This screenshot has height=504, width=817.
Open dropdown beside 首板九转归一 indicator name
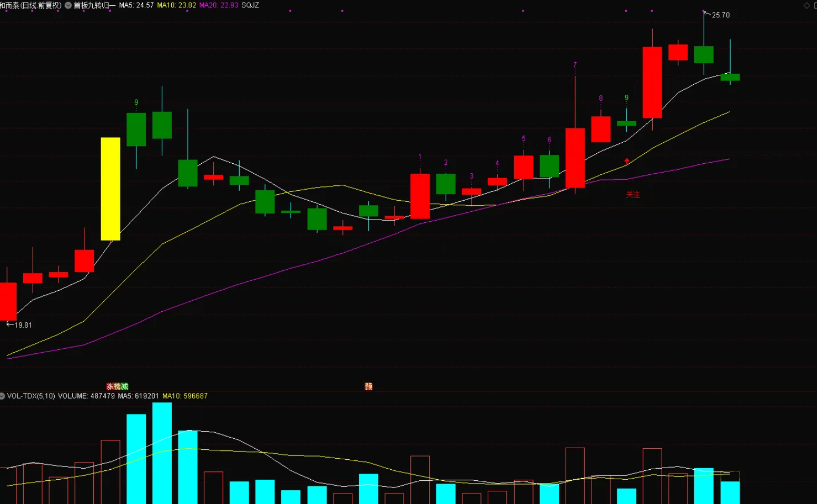click(x=68, y=5)
